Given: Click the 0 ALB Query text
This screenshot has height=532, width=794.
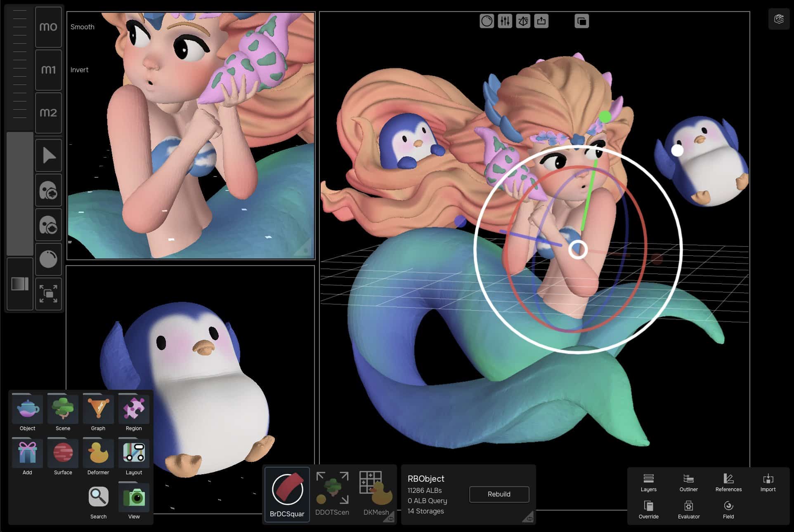Looking at the screenshot, I should pyautogui.click(x=427, y=501).
